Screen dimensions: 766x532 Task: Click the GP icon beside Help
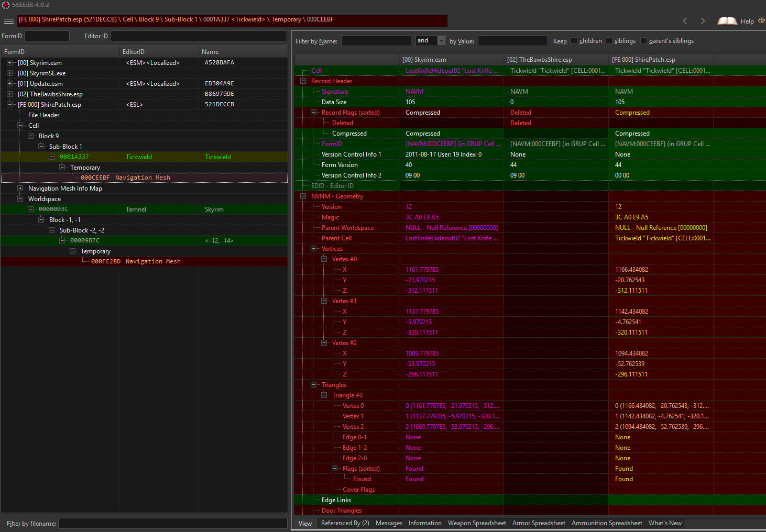point(761,21)
